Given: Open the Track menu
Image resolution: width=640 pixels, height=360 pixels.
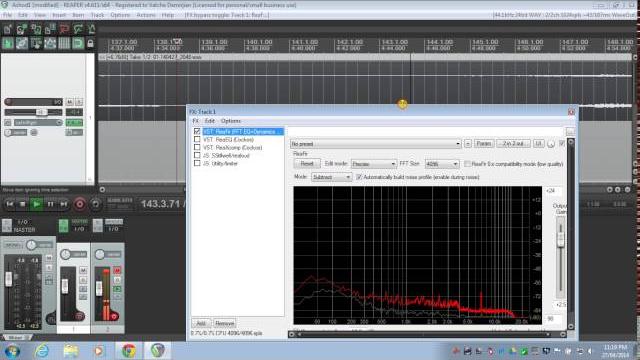Looking at the screenshot, I should (x=97, y=15).
